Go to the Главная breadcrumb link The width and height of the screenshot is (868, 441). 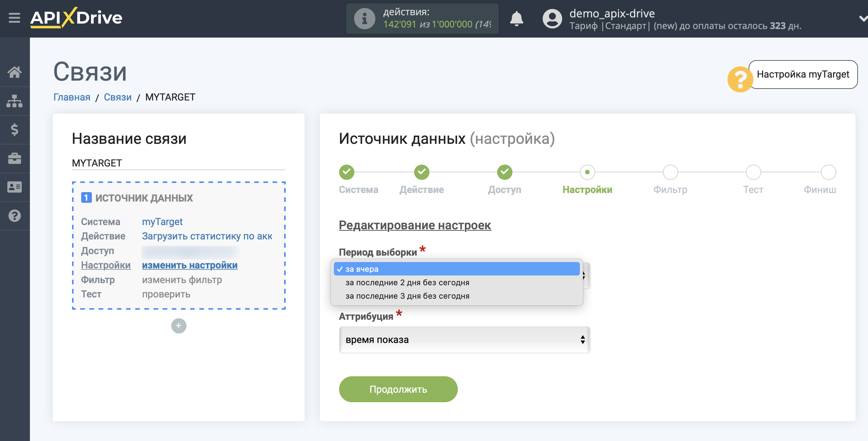pos(72,97)
